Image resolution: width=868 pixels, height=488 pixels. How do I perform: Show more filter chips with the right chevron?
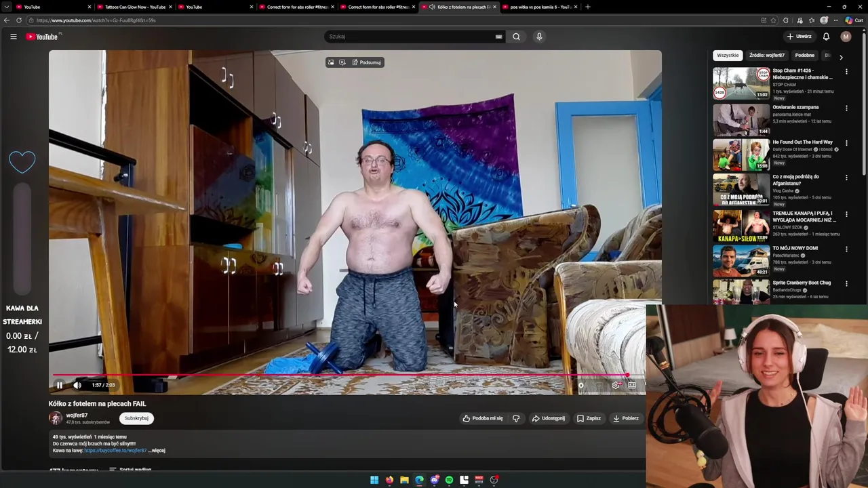841,57
